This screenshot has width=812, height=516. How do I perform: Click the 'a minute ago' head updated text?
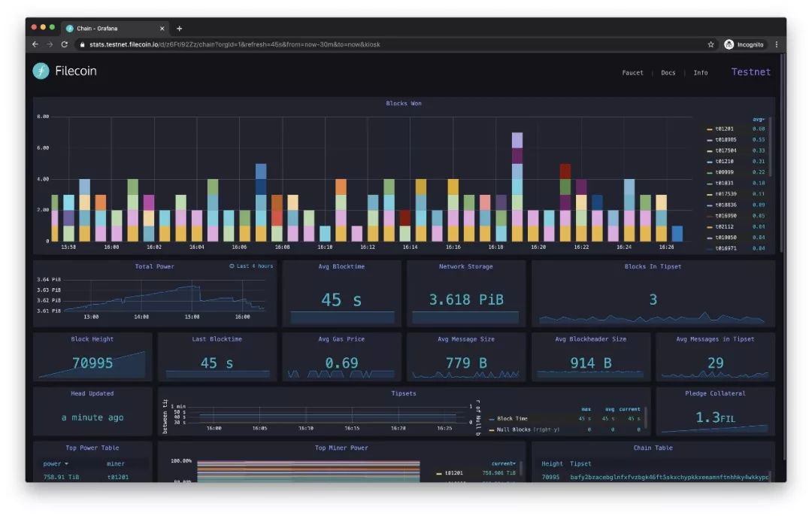[x=92, y=417]
